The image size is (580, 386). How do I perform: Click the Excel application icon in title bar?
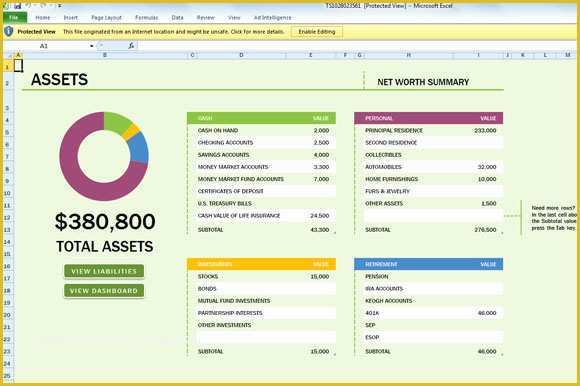pos(6,6)
